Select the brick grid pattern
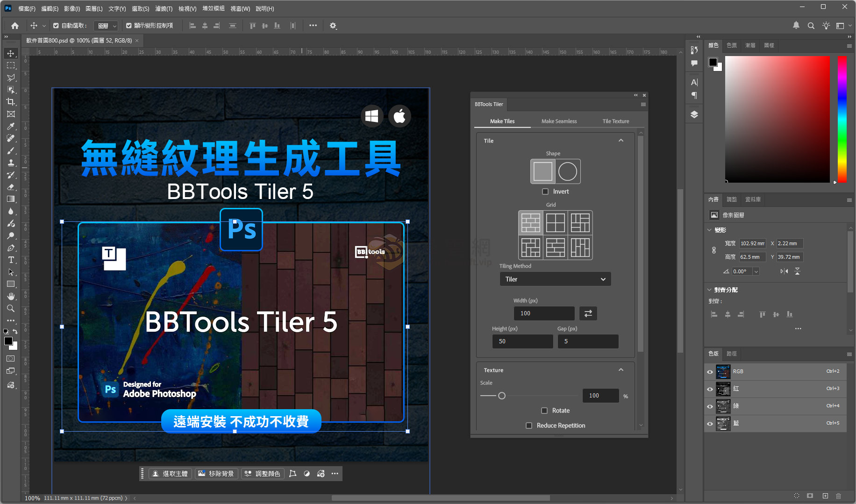This screenshot has width=856, height=504. click(531, 223)
